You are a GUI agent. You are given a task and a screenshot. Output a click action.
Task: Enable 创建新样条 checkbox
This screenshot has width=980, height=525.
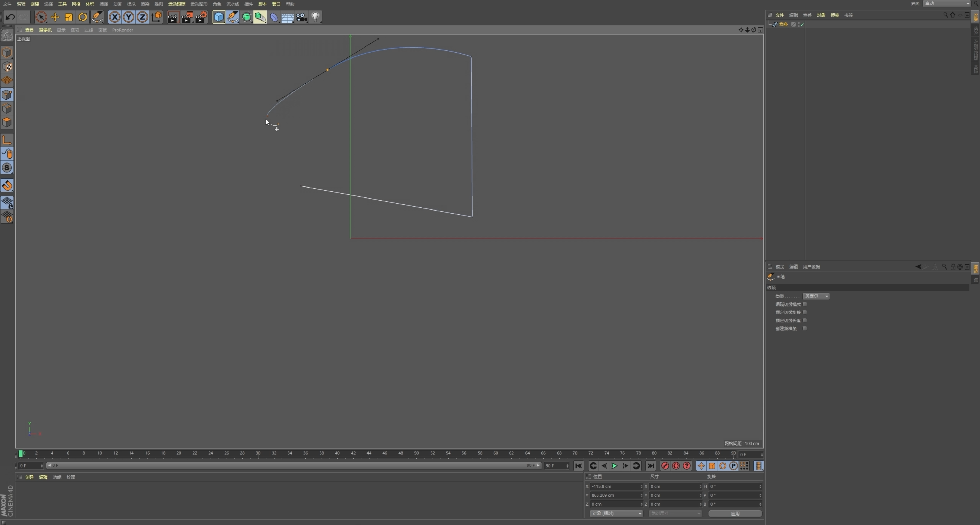pyautogui.click(x=805, y=328)
